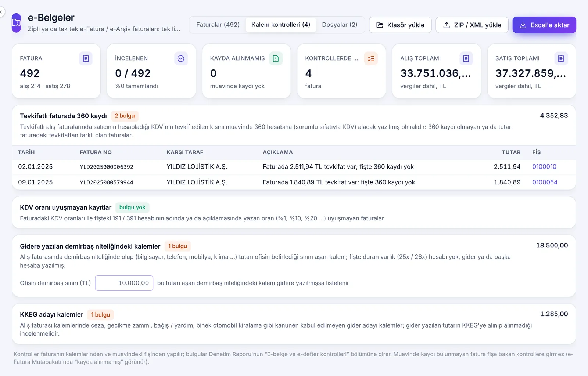Image resolution: width=588 pixels, height=376 pixels.
Task: Click '0 / 492' value in İNCELENEN card
Action: [x=133, y=73]
